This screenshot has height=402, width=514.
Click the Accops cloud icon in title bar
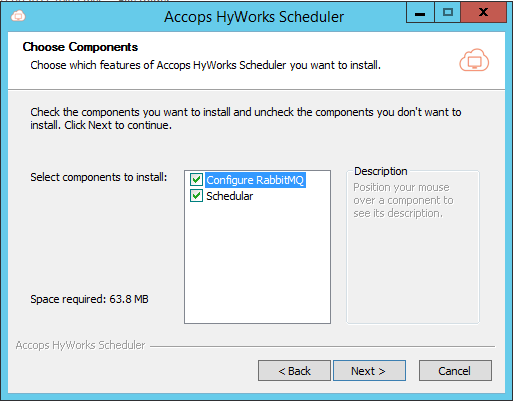pos(18,16)
